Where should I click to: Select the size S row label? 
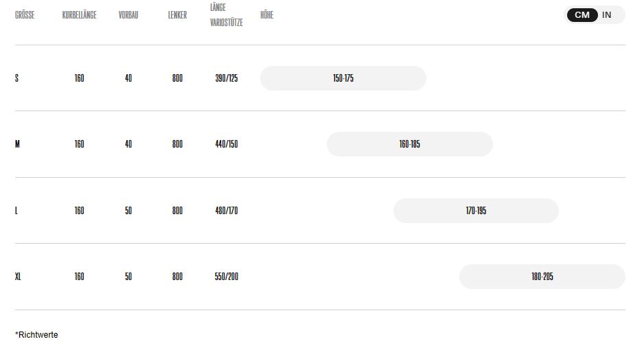coord(17,78)
